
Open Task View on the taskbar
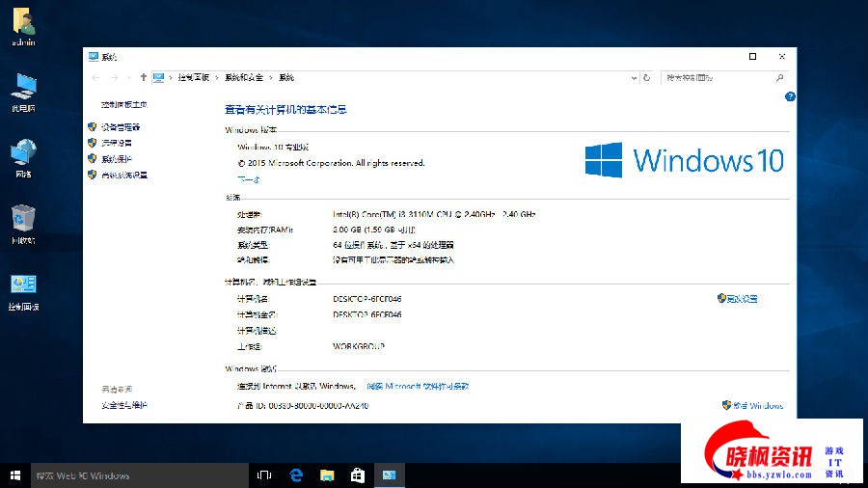(265, 475)
